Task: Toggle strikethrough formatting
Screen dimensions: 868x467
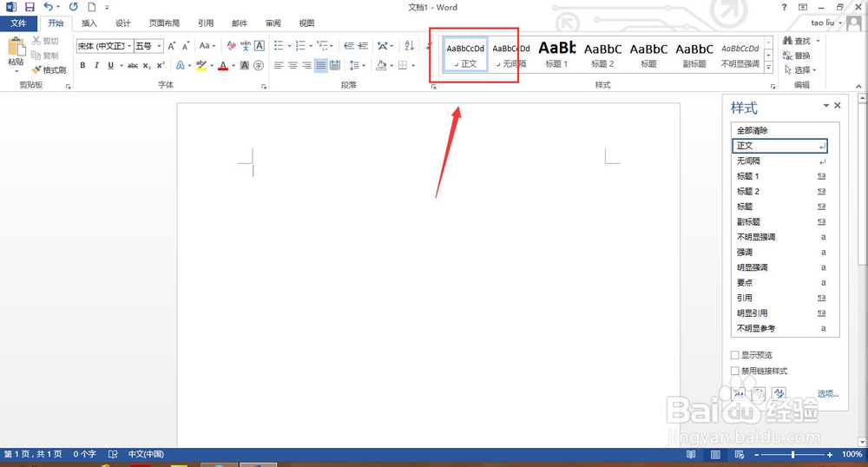Action: (x=133, y=65)
